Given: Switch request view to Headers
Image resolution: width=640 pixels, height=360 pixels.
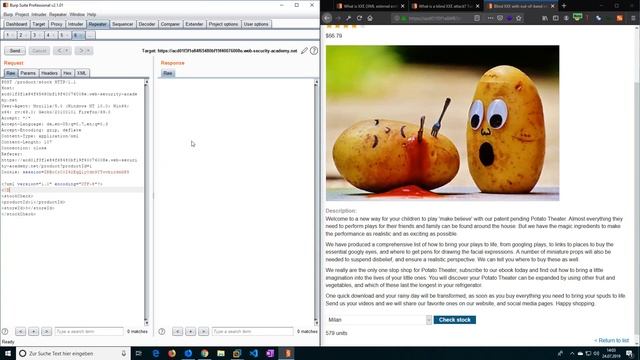Looking at the screenshot, I should 49,73.
